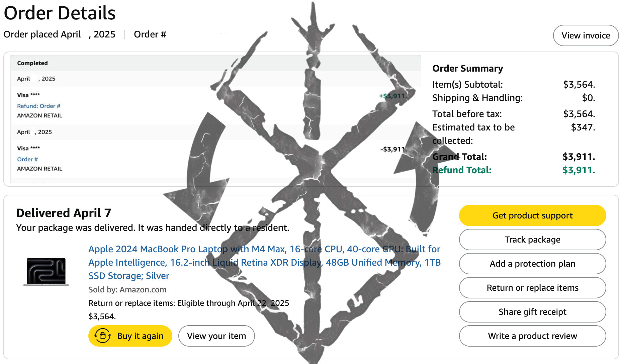Open the MacBook Pro product title link
The height and width of the screenshot is (364, 625).
tap(264, 262)
